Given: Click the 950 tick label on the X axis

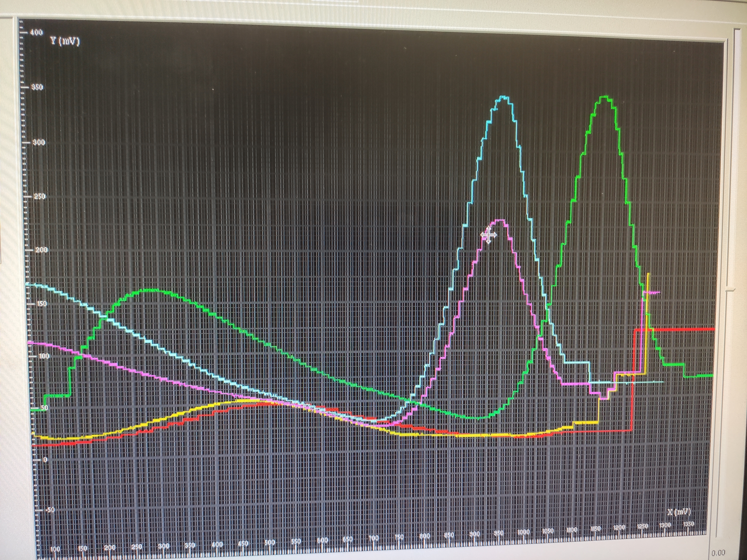Looking at the screenshot, I should click(498, 534).
